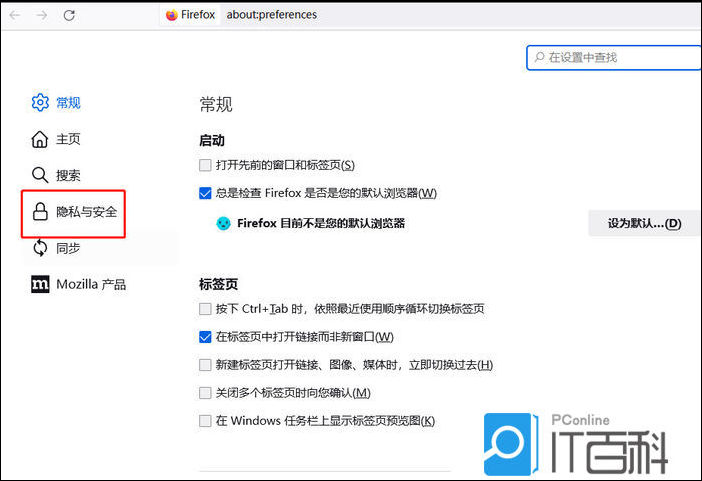Click 'Firefox 目前不是您的默认浏览器' text
The height and width of the screenshot is (481, 702).
(321, 223)
